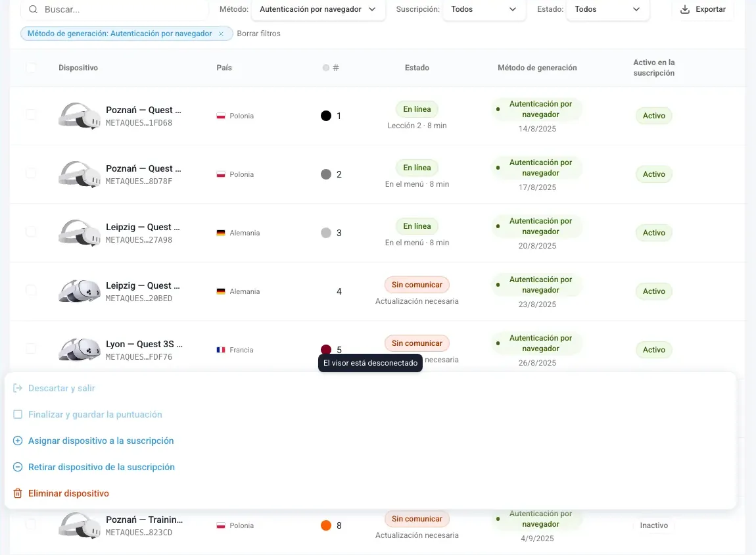The width and height of the screenshot is (756, 555).
Task: Click the Exportar download icon
Action: pos(684,9)
